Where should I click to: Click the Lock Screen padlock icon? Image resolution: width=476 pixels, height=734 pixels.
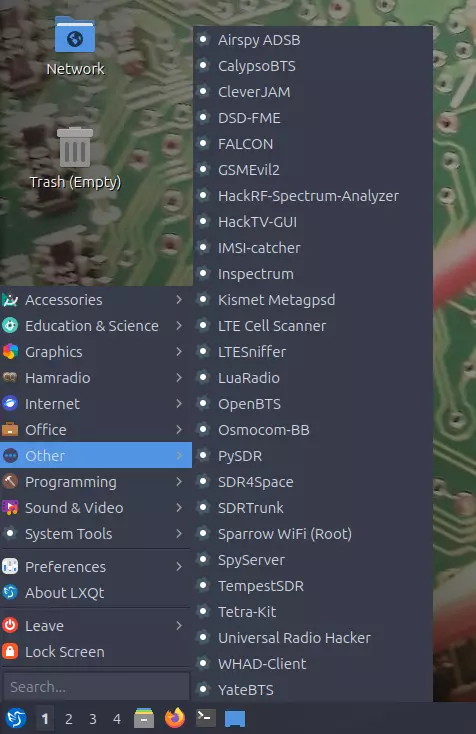(x=10, y=651)
